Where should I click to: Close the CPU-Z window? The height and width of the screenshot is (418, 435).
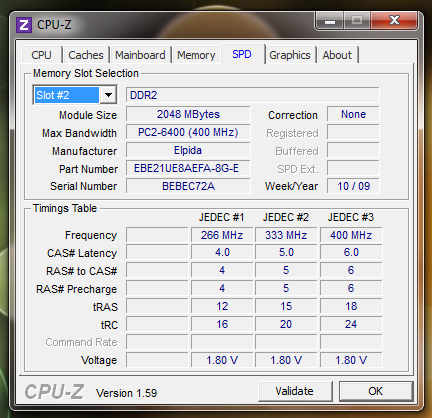(394, 20)
